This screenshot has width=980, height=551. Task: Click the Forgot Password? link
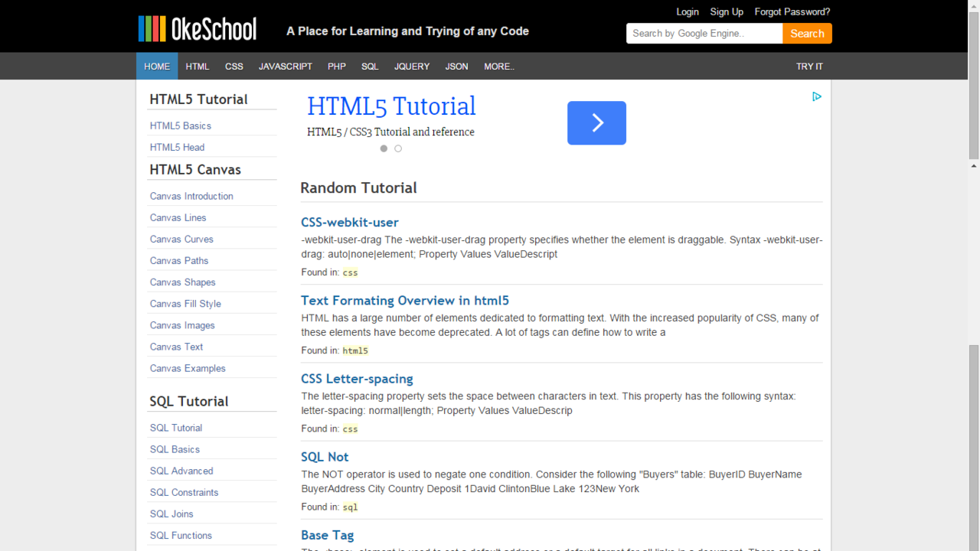tap(792, 11)
